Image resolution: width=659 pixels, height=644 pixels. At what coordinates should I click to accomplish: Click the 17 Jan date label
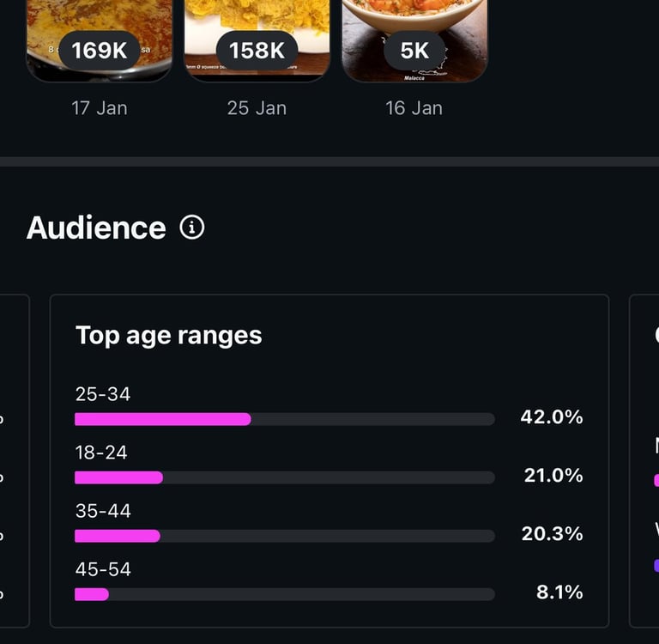(100, 108)
